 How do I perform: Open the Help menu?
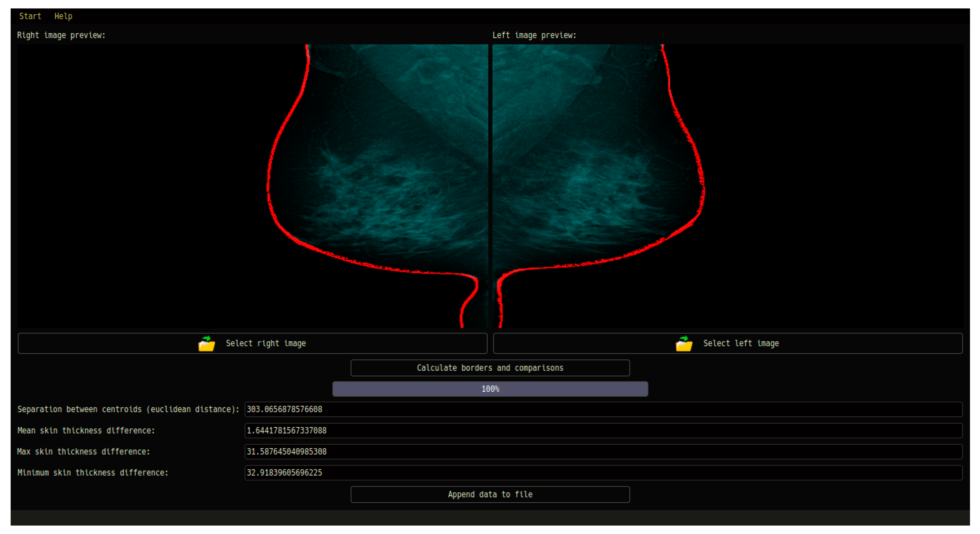click(x=63, y=16)
